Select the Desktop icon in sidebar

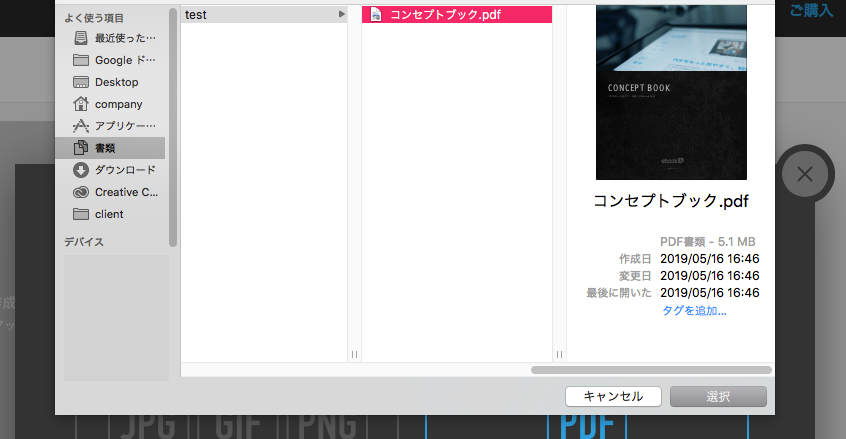(x=81, y=82)
